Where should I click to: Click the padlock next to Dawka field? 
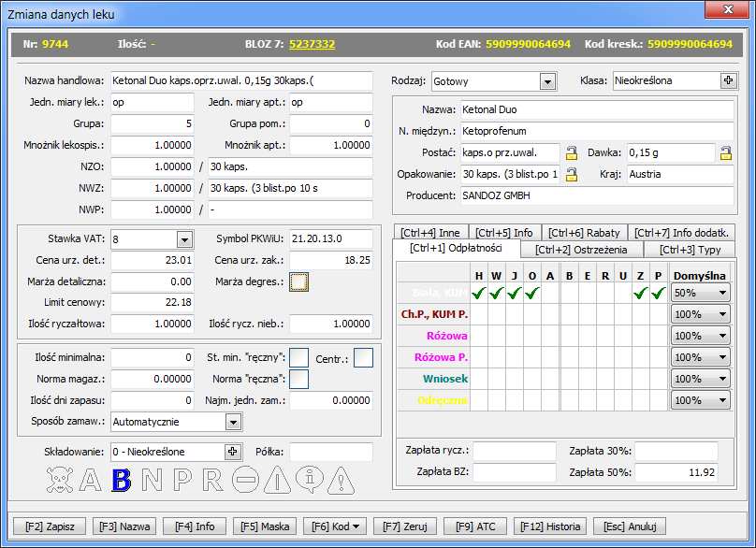point(725,153)
